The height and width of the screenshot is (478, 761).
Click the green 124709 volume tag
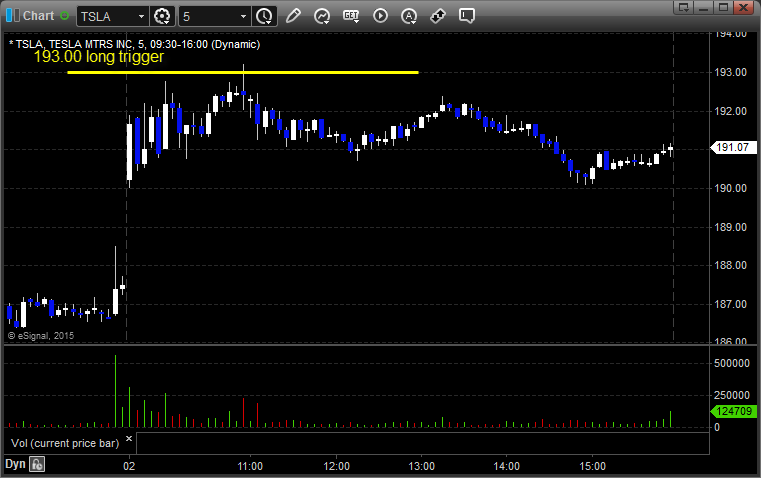(x=733, y=412)
